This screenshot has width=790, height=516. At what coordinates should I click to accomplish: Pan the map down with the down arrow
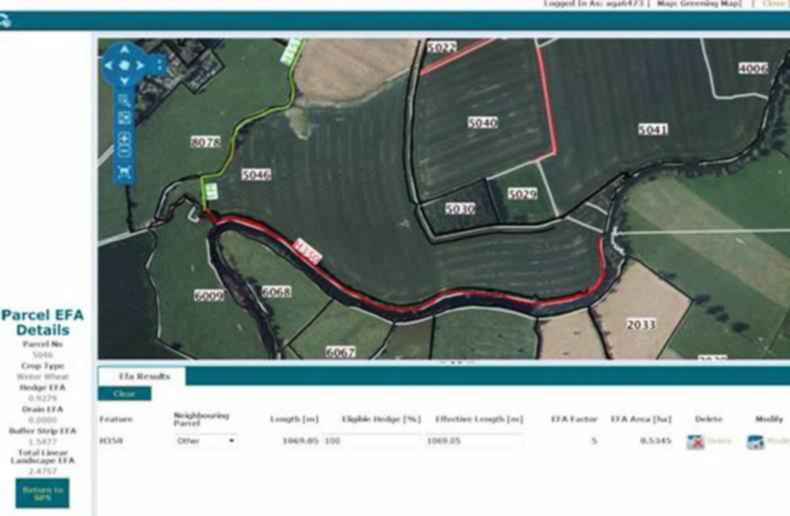tap(124, 81)
